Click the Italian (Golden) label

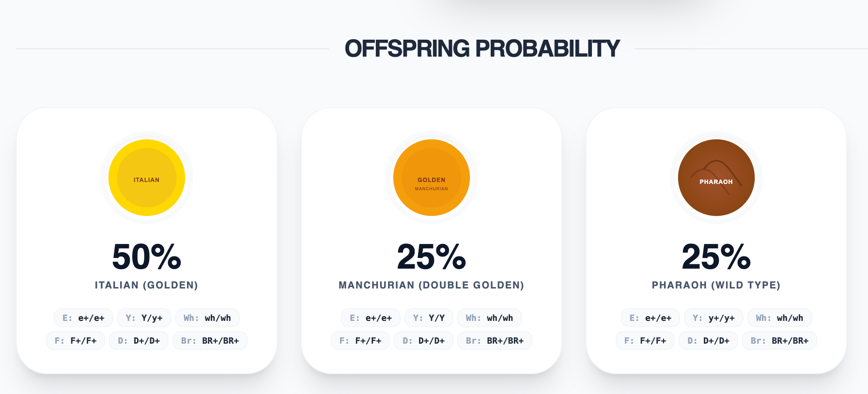[147, 285]
